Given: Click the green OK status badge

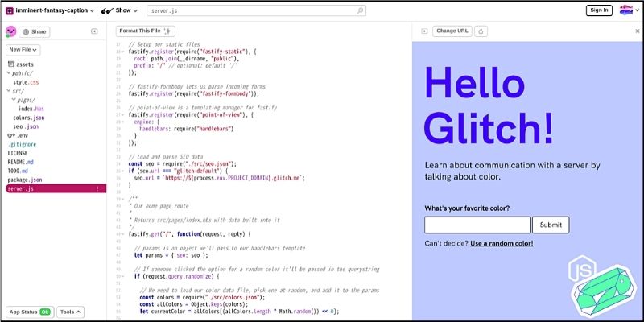Looking at the screenshot, I should [45, 312].
